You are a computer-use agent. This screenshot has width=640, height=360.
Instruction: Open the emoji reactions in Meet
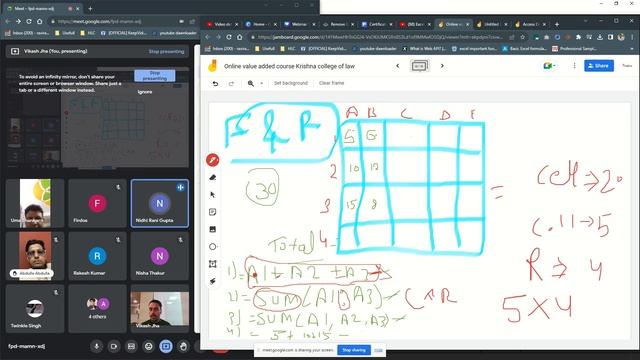pos(149,346)
